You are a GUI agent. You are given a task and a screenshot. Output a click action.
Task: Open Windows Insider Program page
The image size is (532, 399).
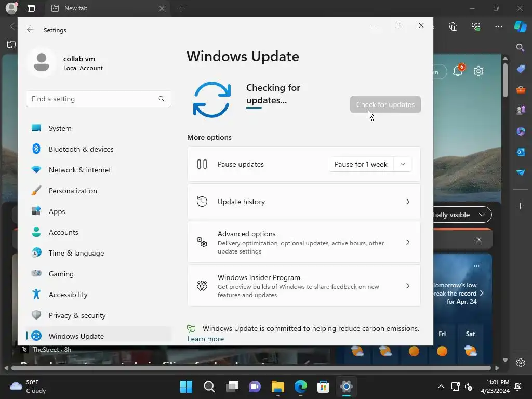coord(303,286)
